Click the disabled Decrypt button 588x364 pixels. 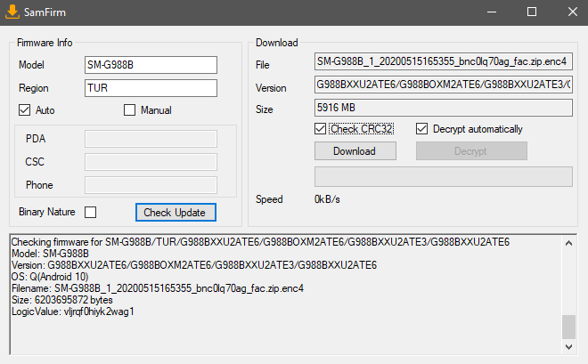[471, 151]
